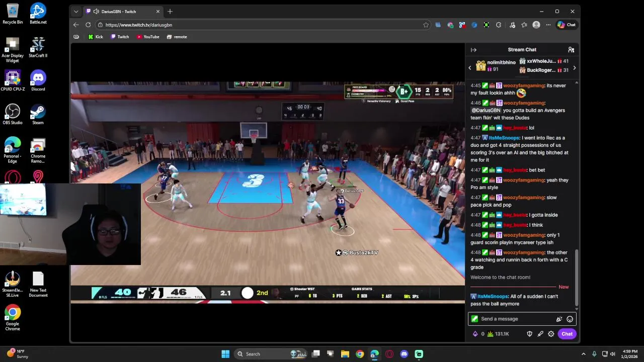
Task: Open Kick bookmark
Action: [x=95, y=37]
